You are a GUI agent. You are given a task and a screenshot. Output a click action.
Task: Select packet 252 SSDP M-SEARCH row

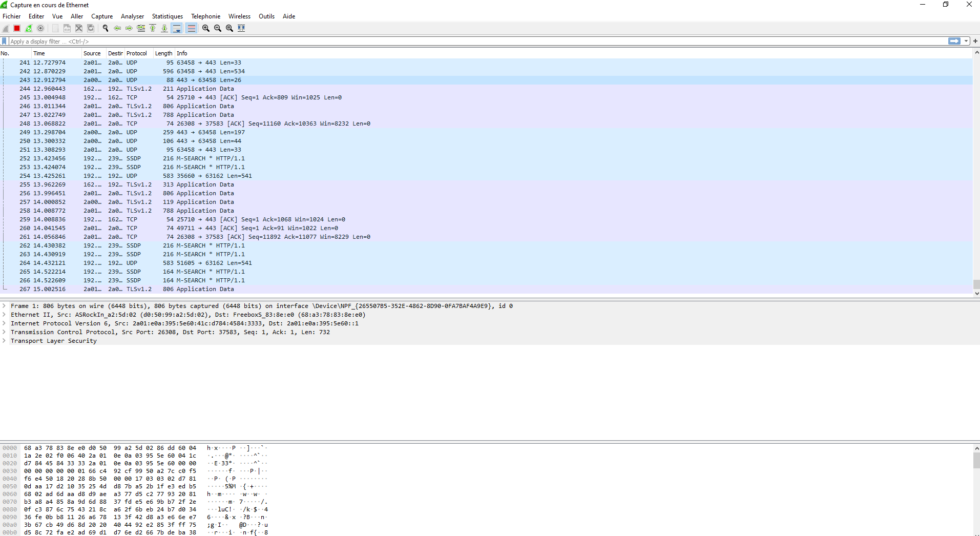pos(486,158)
